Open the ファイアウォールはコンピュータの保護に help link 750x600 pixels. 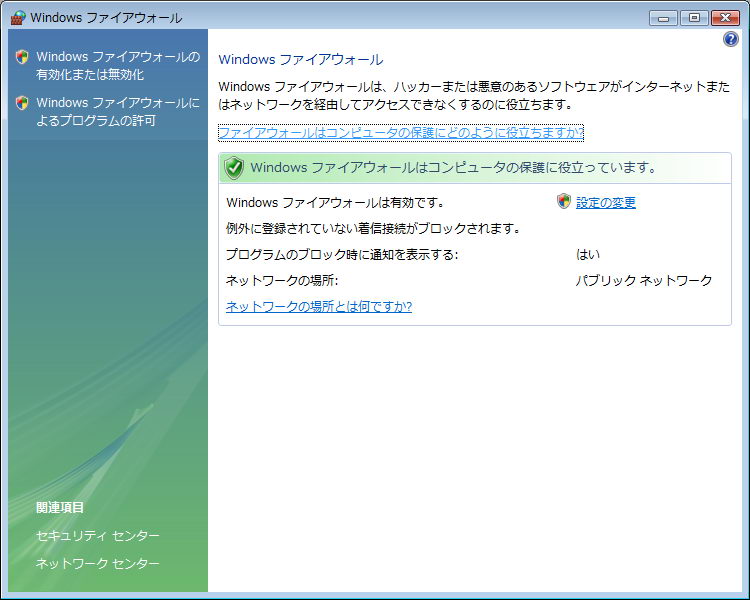401,133
